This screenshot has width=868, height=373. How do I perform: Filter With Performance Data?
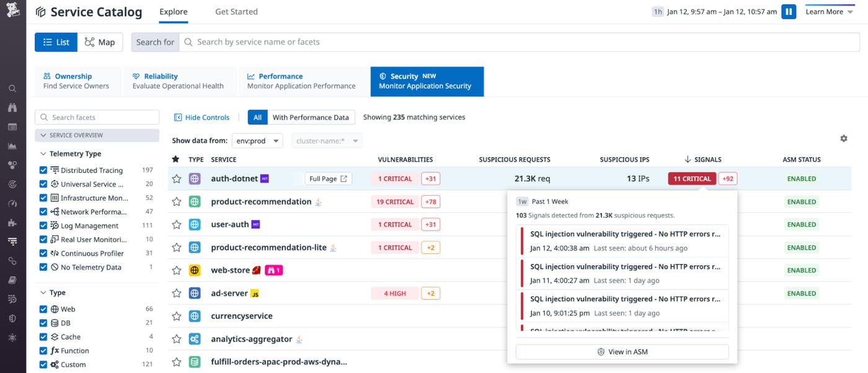[x=311, y=117]
